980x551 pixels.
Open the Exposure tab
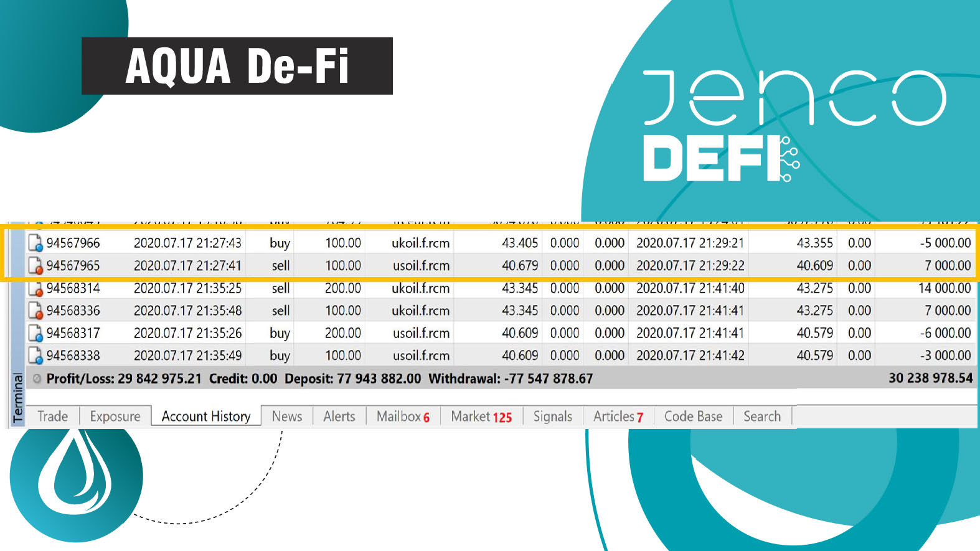point(115,417)
